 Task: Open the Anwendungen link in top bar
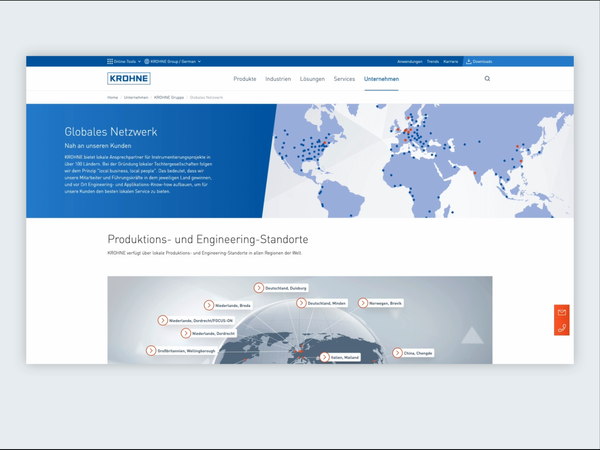tap(409, 61)
